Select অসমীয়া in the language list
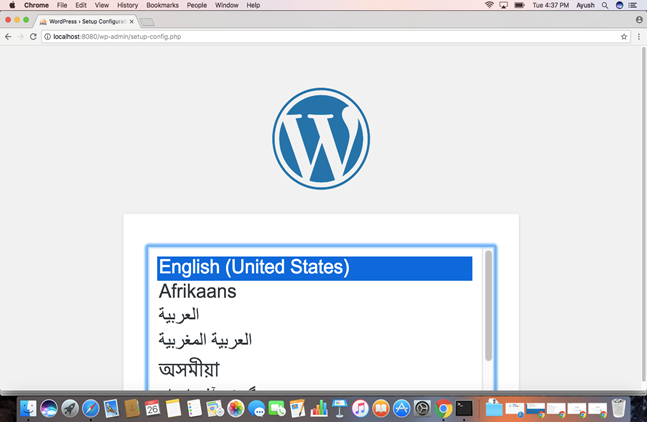The width and height of the screenshot is (647, 422). (x=314, y=368)
